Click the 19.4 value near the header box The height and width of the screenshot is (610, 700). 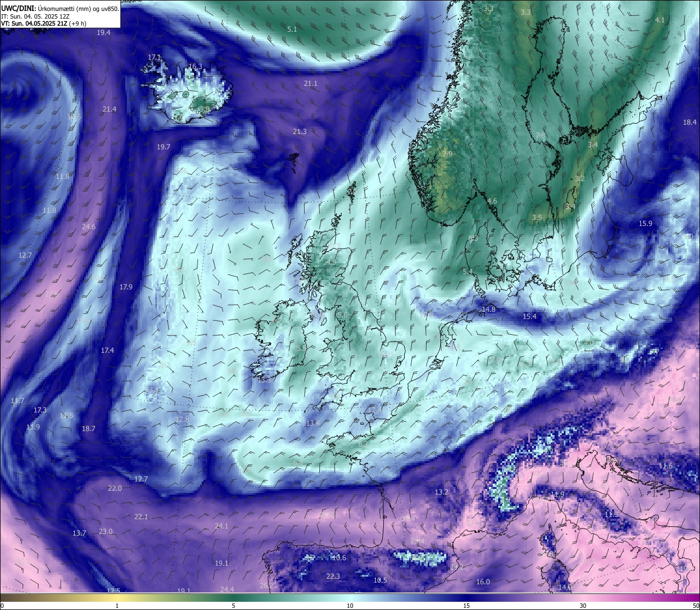click(104, 33)
